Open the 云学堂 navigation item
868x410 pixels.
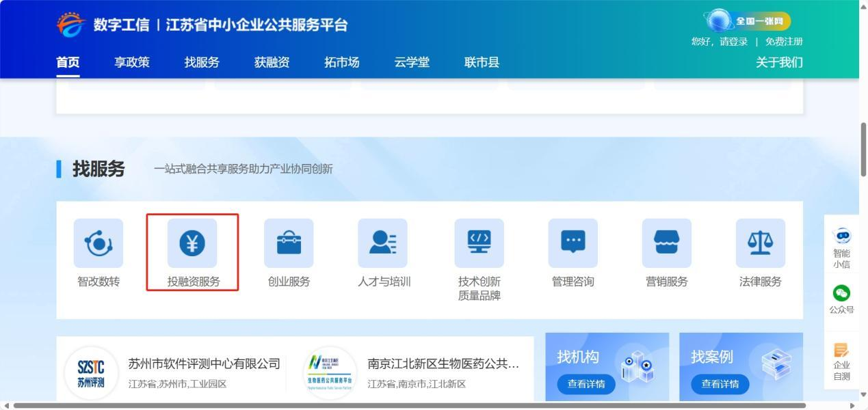[412, 62]
